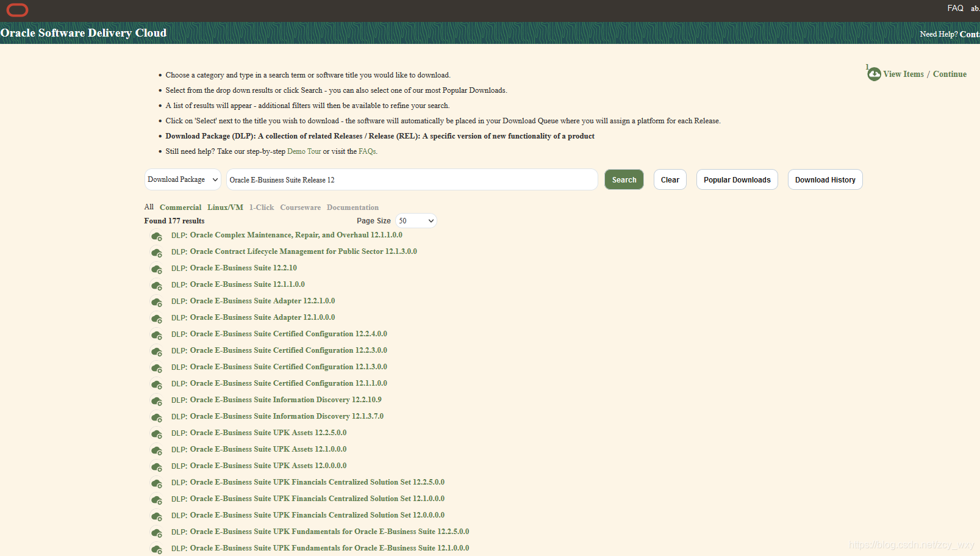The image size is (980, 556).
Task: Click cloud icon for E-Business Suite Adapter 12.2.1.0.0
Action: [157, 302]
